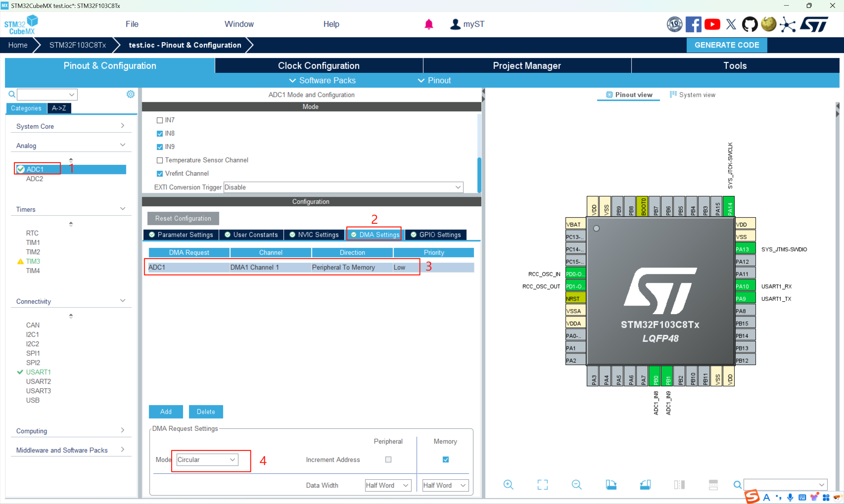Open the ST YouTube channel icon
Screen dimensions: 844x504
tap(712, 24)
